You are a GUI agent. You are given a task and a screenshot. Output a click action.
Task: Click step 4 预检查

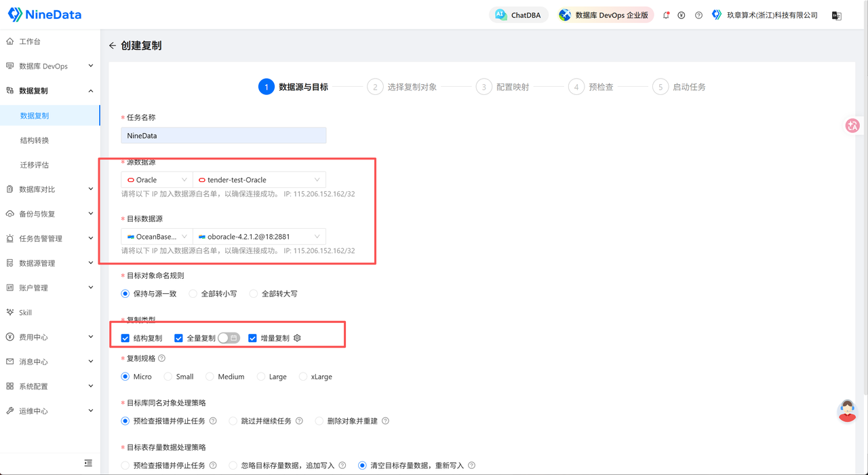591,87
